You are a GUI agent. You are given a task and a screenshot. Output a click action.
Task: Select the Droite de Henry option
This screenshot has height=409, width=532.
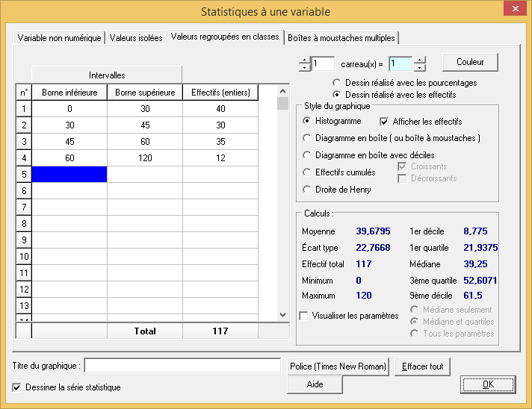click(x=307, y=190)
